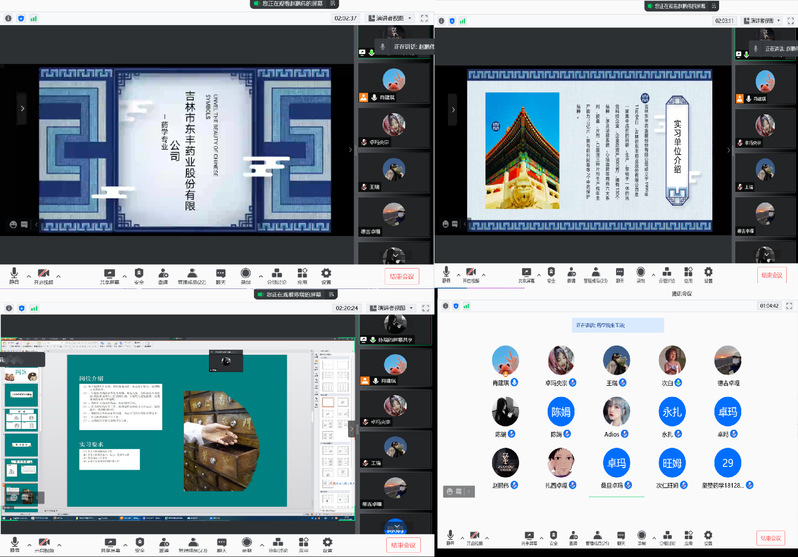Turn on video in the 吉林市东丰药业 slide window

click(43, 272)
